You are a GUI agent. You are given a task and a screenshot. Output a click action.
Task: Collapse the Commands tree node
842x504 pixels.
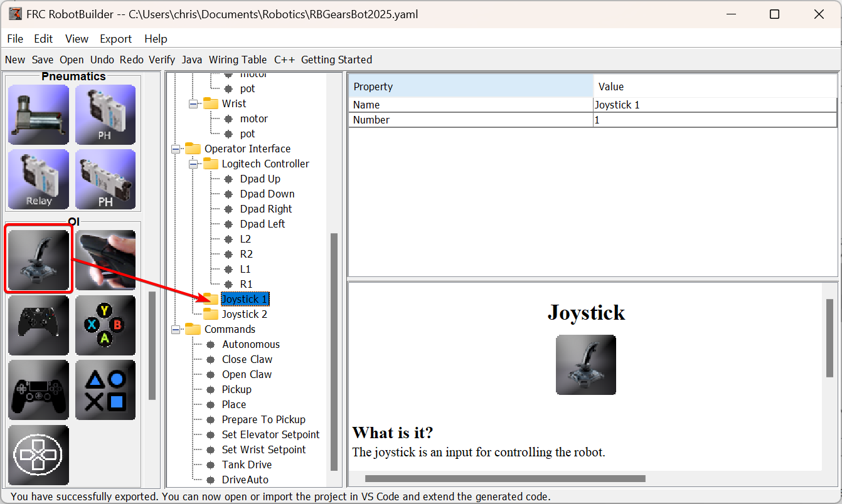(x=176, y=330)
